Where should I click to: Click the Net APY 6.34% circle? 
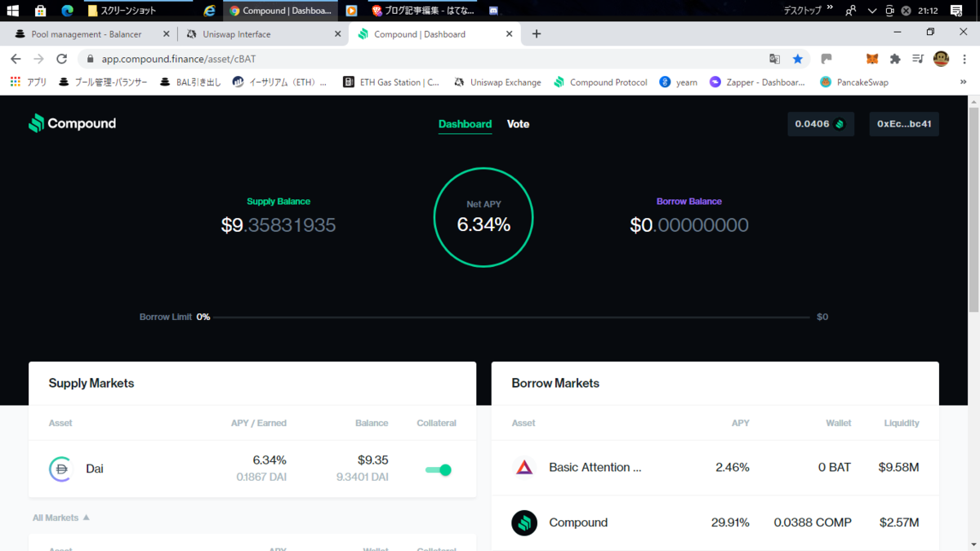point(483,217)
